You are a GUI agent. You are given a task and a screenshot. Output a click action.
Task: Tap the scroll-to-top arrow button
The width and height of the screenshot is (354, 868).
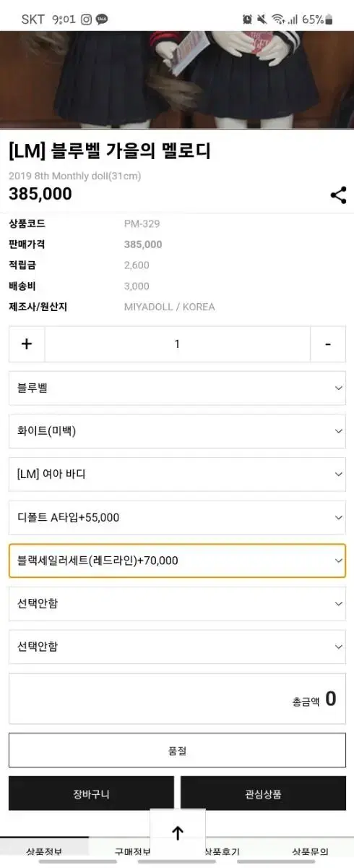(178, 833)
